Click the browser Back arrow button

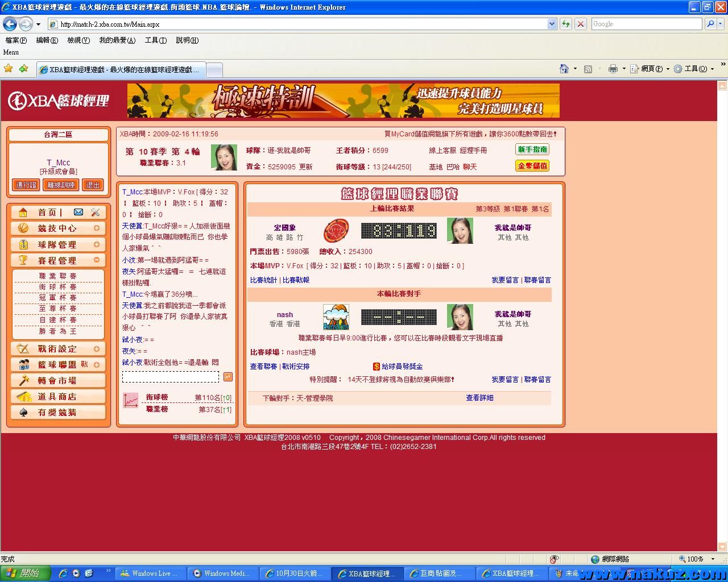[x=10, y=24]
